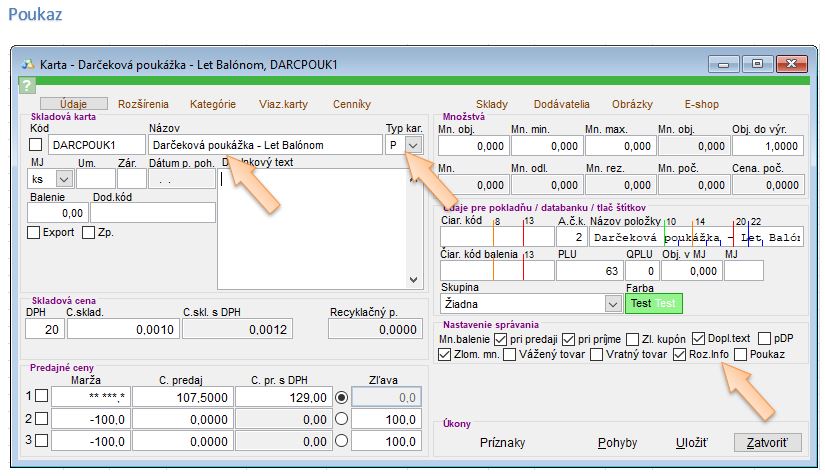Click the green Farba color swatch
825x476 pixels.
652,303
